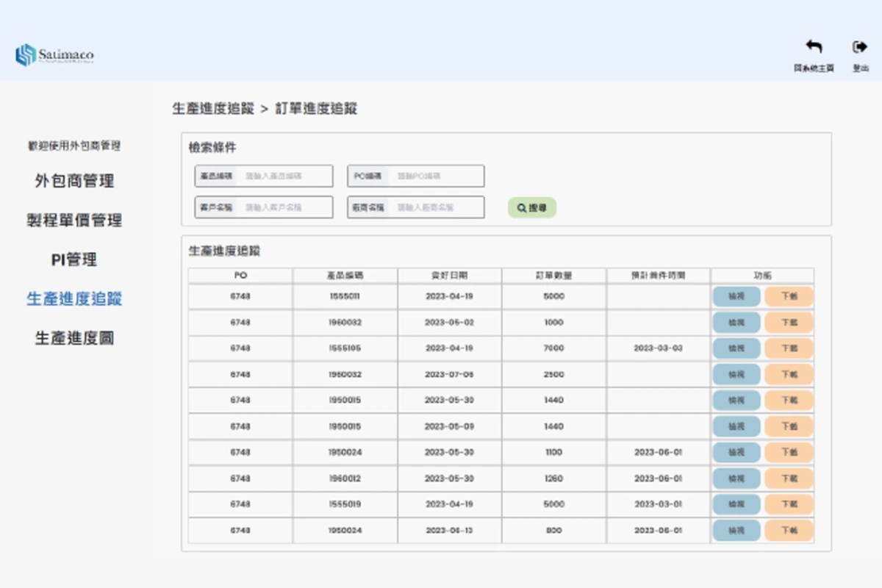Click the 搜尋 search button

coord(532,208)
